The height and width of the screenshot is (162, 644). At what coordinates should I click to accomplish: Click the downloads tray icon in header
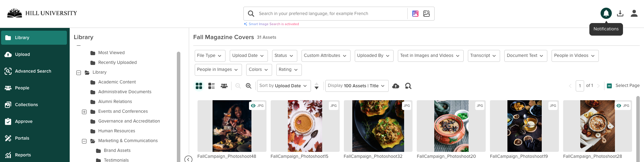620,13
